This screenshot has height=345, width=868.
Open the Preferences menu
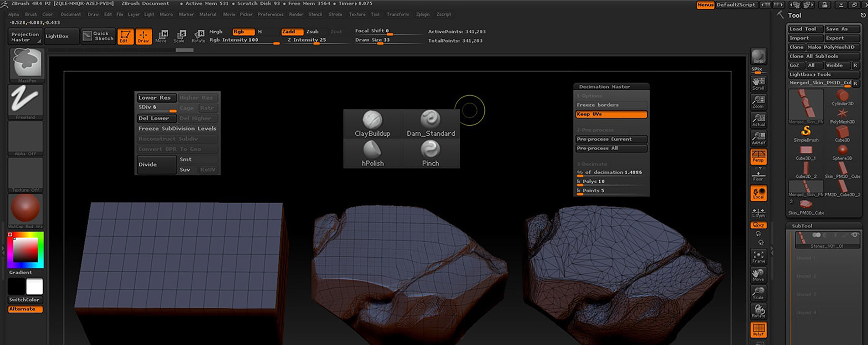[x=270, y=14]
